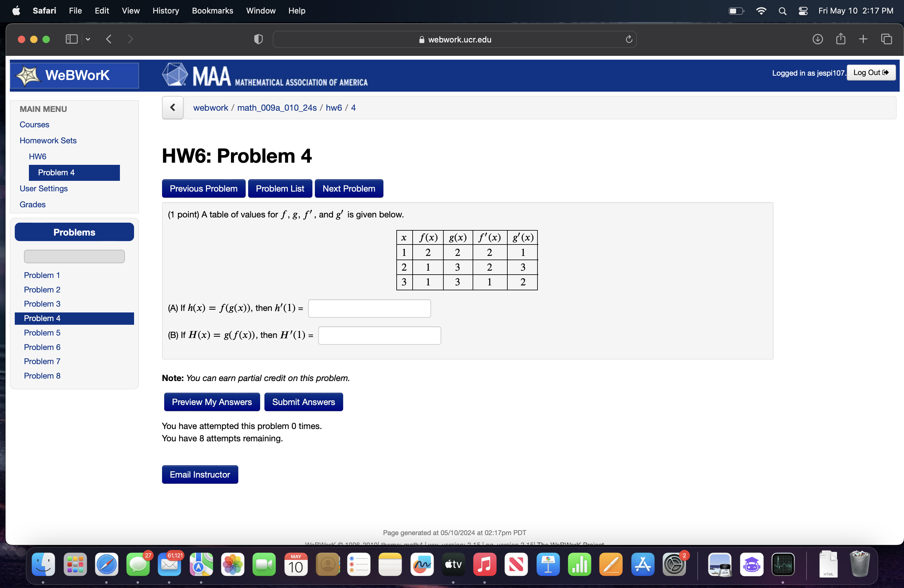
Task: Open the Problem 5 link in sidebar
Action: [x=42, y=333]
